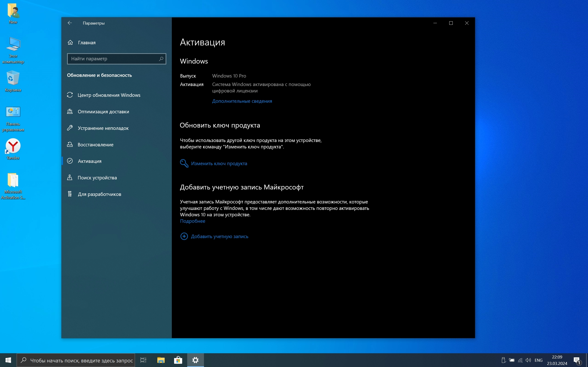Select the Оптимизация доставки icon
The width and height of the screenshot is (588, 367).
(70, 111)
